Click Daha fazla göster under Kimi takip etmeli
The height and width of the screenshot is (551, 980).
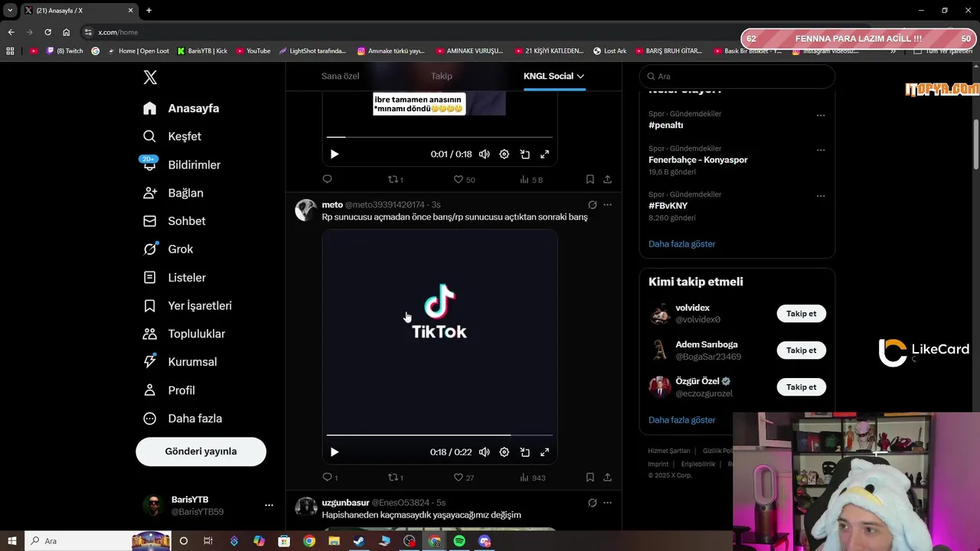point(682,420)
